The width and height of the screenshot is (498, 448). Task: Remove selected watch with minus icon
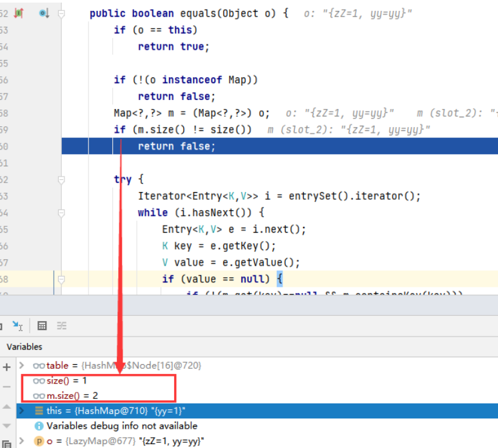click(7, 387)
